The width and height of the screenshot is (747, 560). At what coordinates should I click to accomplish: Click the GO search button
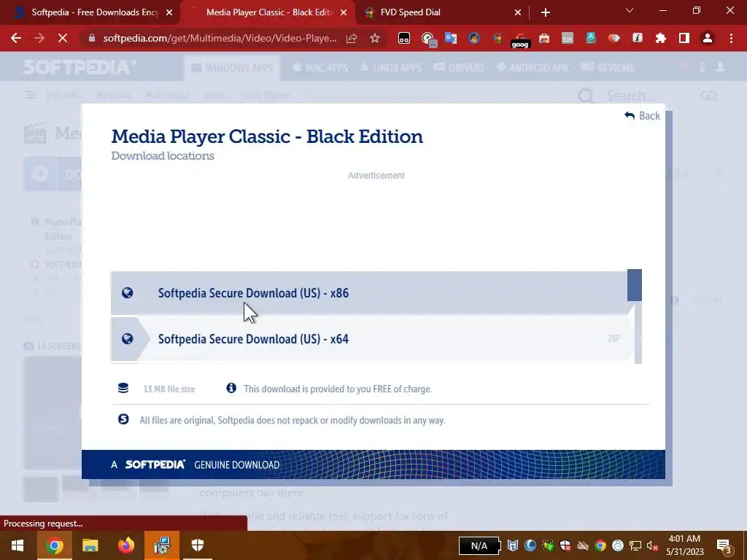pyautogui.click(x=708, y=96)
